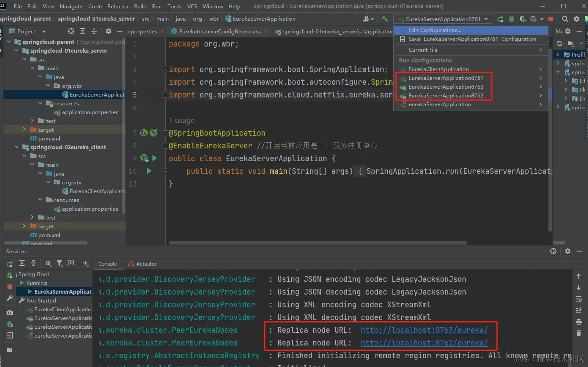The height and width of the screenshot is (367, 588).
Task: Click the Reload Maven projects icon
Action: (559, 43)
